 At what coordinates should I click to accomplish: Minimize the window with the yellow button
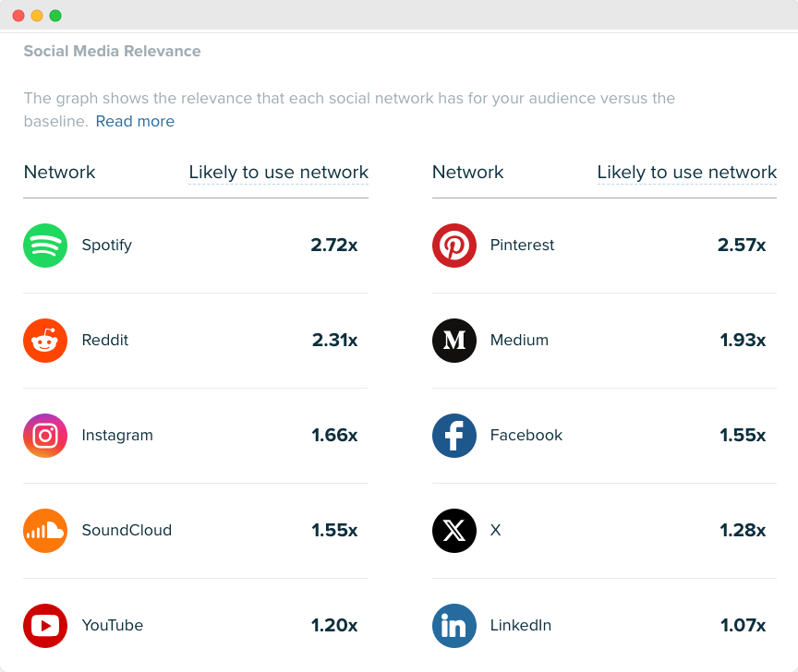[37, 16]
